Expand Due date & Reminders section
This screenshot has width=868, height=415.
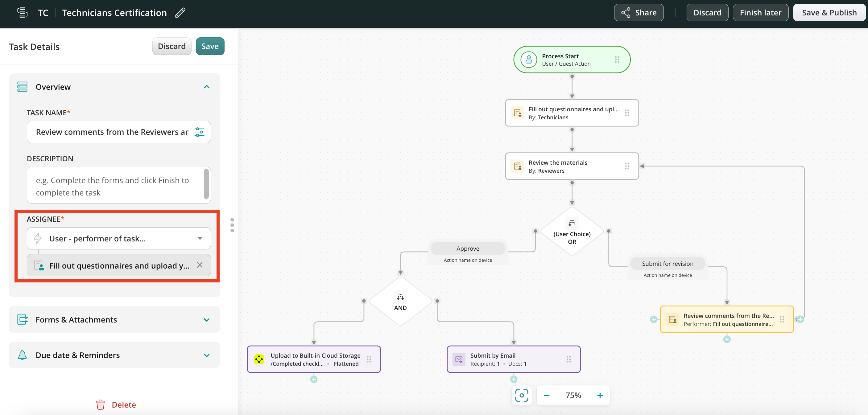(207, 355)
